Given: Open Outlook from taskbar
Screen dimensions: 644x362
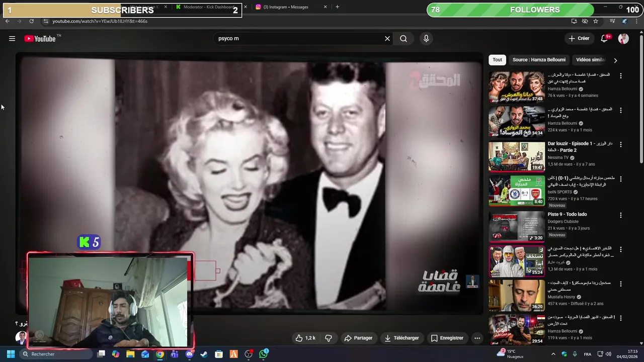Looking at the screenshot, I should 145,354.
